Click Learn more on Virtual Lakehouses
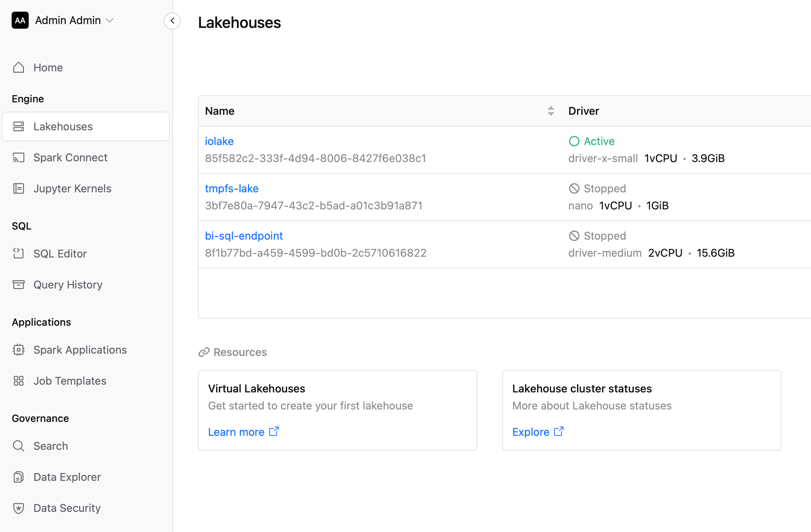Screen dimensions: 811x532 pos(243,432)
